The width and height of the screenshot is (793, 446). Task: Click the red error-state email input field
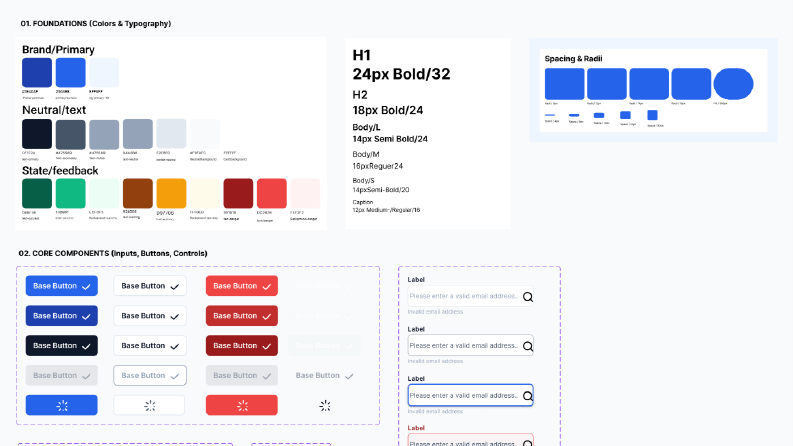coord(470,439)
